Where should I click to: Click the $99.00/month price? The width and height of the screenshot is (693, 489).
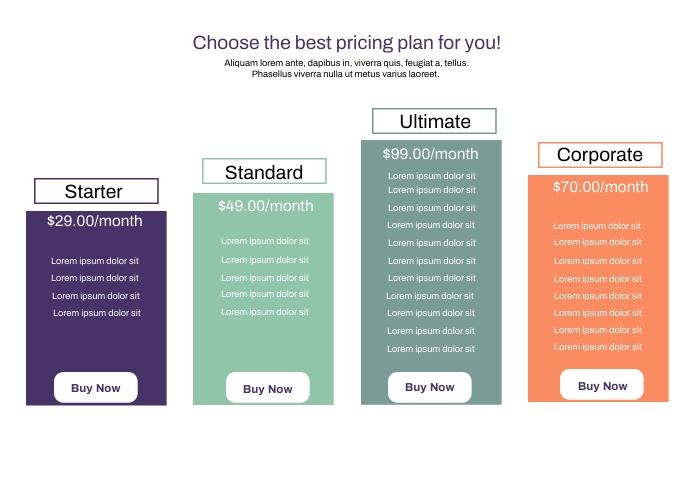pyautogui.click(x=430, y=154)
